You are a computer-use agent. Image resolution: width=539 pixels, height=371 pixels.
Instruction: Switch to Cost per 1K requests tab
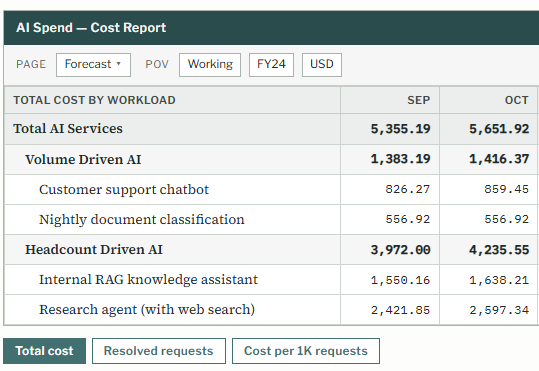(x=306, y=351)
